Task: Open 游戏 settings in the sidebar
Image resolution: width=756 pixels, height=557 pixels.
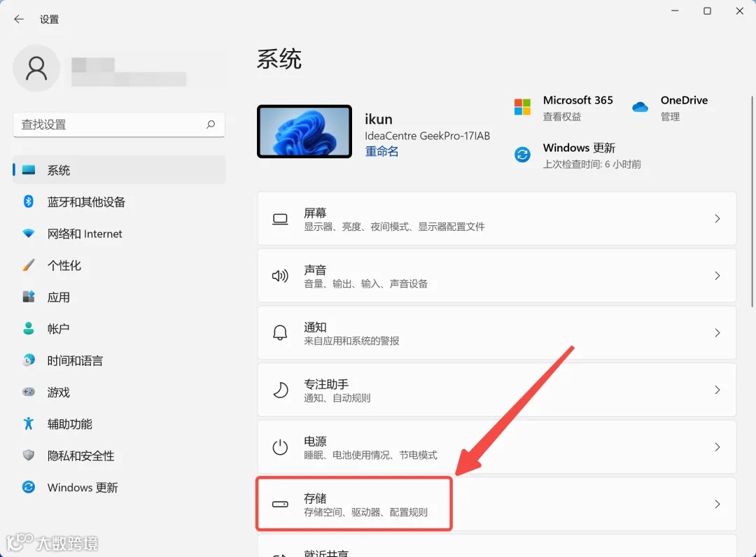Action: pyautogui.click(x=119, y=392)
